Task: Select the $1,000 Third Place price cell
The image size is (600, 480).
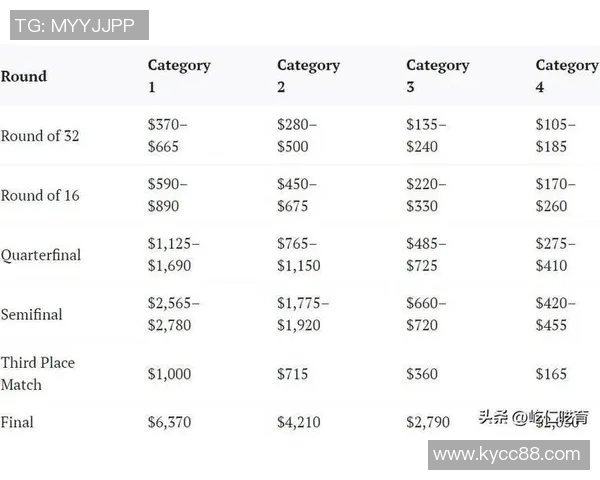Action: (169, 373)
